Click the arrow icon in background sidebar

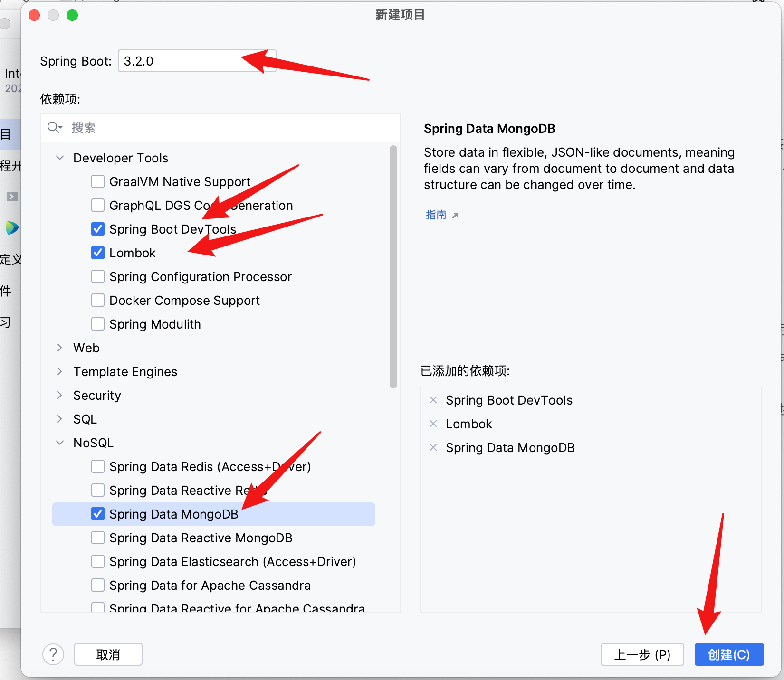click(12, 196)
